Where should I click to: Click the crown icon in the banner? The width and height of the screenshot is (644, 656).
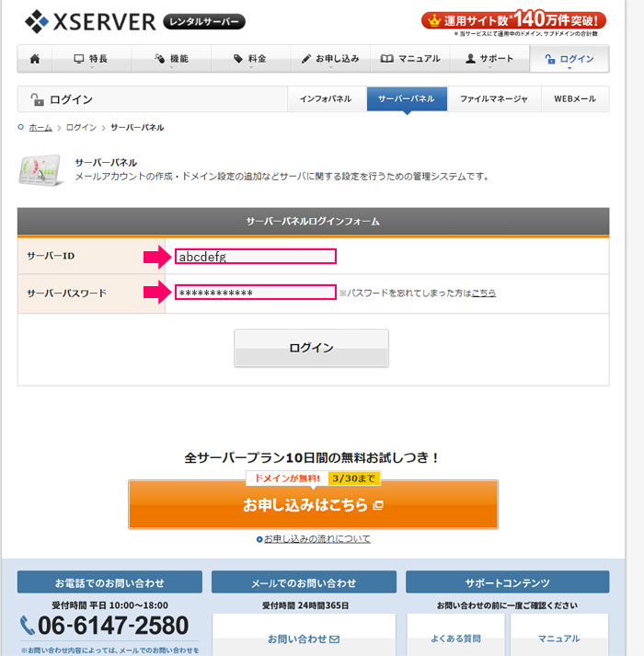pyautogui.click(x=434, y=20)
